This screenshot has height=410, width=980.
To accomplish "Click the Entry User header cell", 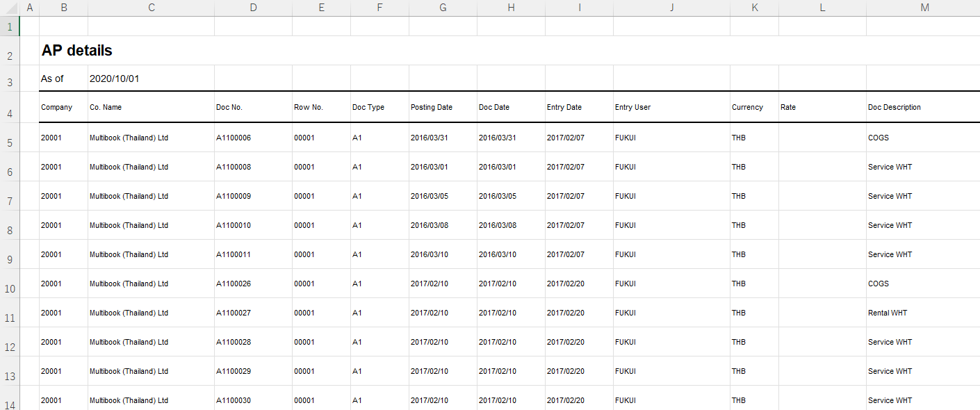I will pyautogui.click(x=672, y=108).
